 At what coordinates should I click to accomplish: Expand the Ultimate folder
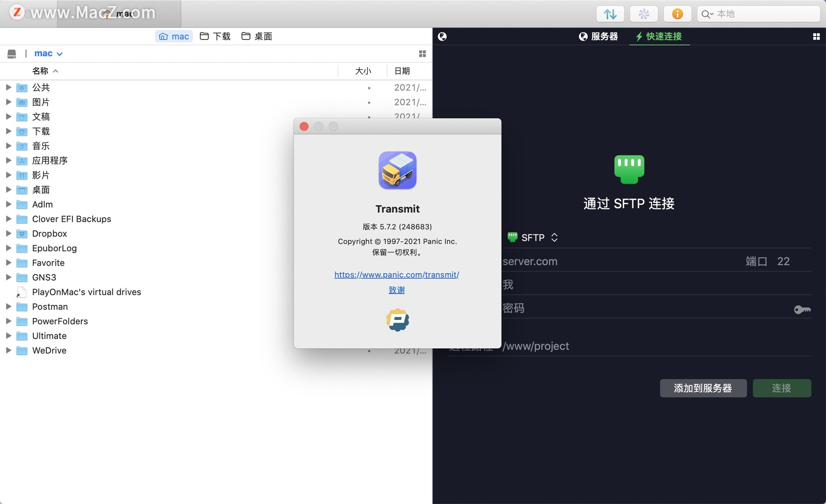8,336
